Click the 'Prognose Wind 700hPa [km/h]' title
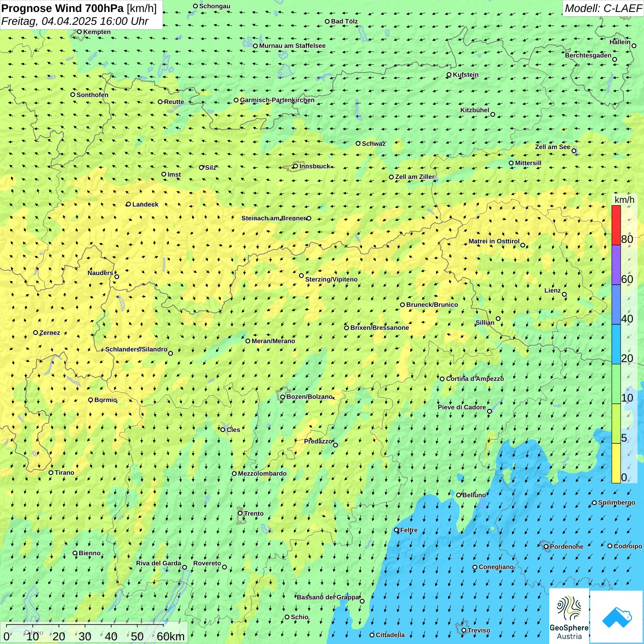 pos(79,8)
